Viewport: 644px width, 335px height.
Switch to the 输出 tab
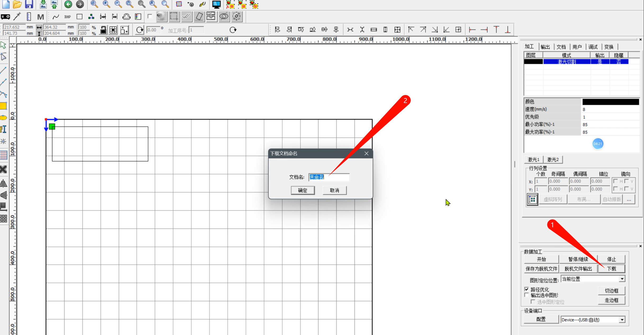pos(545,47)
